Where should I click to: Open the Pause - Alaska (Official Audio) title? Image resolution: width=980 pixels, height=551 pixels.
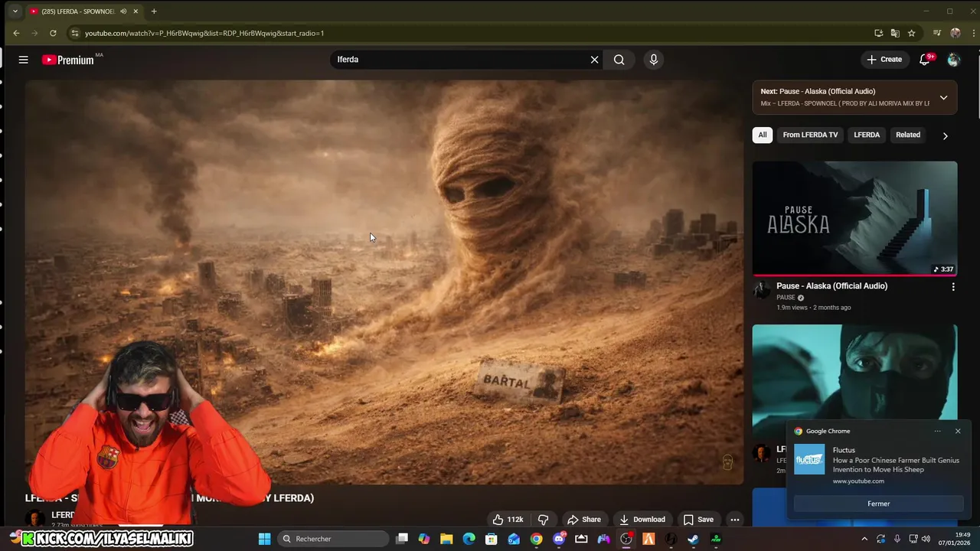pyautogui.click(x=831, y=286)
